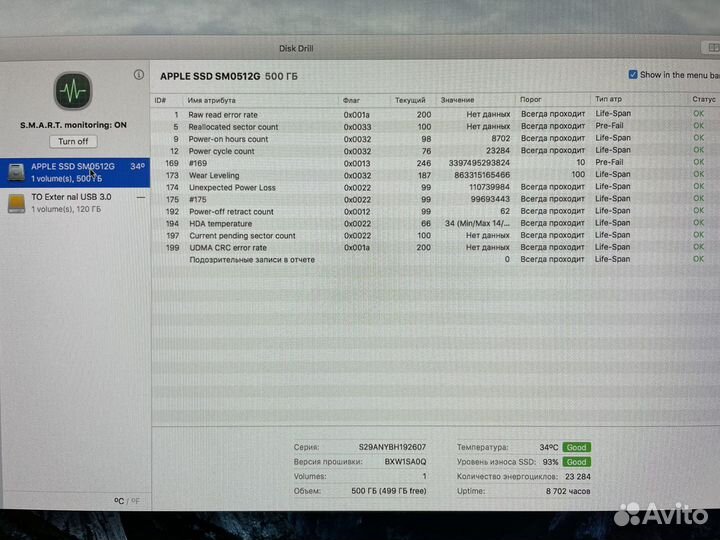This screenshot has height=540, width=720.
Task: Select TO External USB 3.0 disk
Action: (x=75, y=203)
